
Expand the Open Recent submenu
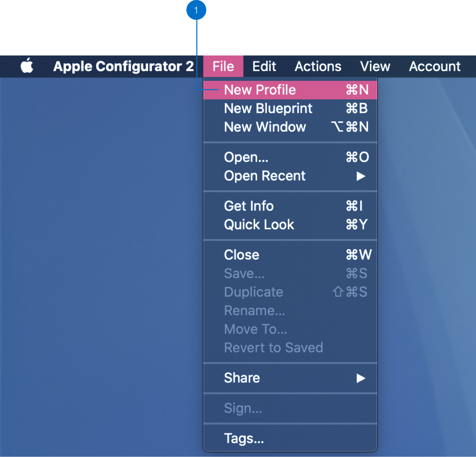pyautogui.click(x=290, y=176)
